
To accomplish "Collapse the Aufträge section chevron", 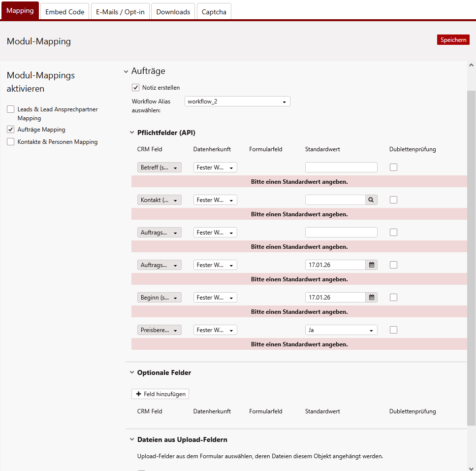I will pos(126,72).
